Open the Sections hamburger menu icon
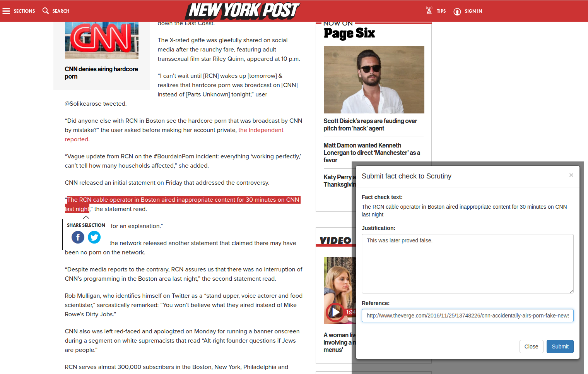 coord(6,11)
